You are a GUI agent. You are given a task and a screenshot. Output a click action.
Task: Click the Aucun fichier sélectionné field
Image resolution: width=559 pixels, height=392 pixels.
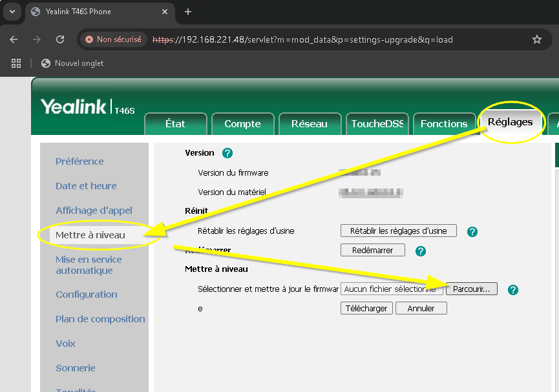click(392, 289)
